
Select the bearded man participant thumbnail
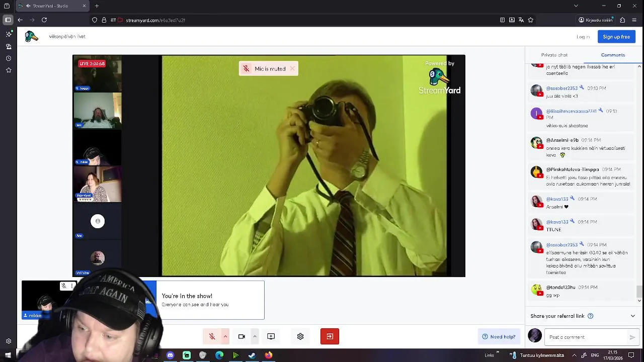(98, 110)
